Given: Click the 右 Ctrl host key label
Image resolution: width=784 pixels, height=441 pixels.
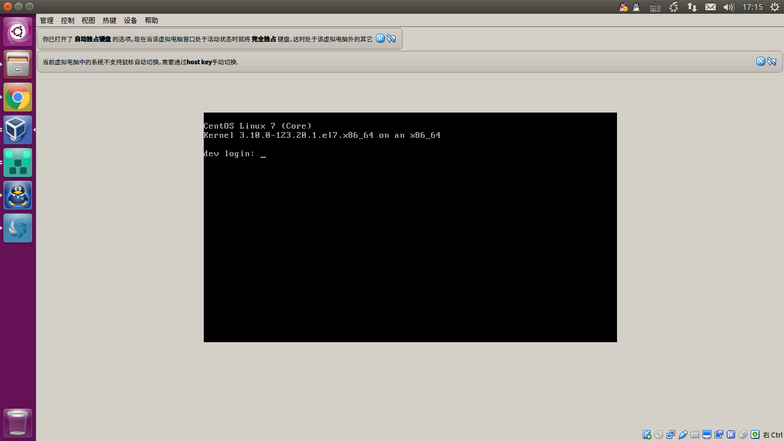Looking at the screenshot, I should [x=772, y=435].
